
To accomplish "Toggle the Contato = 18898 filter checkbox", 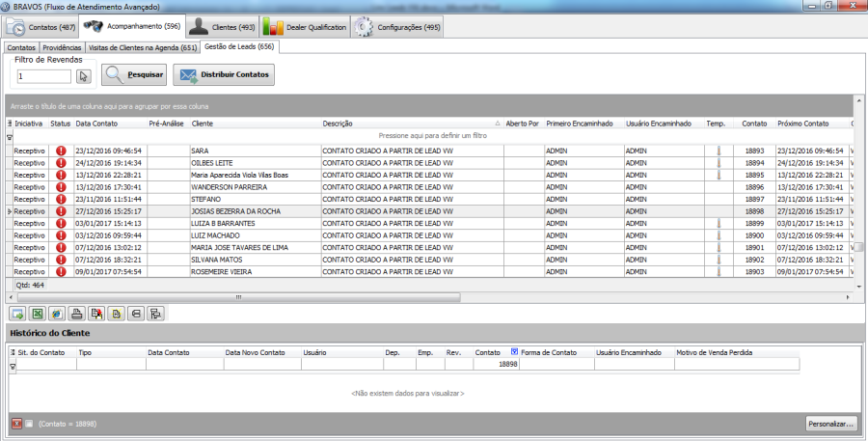I will (29, 424).
